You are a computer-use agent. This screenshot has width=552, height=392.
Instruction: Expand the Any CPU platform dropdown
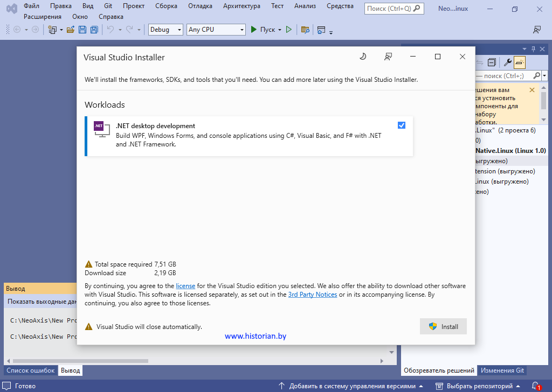[216, 30]
